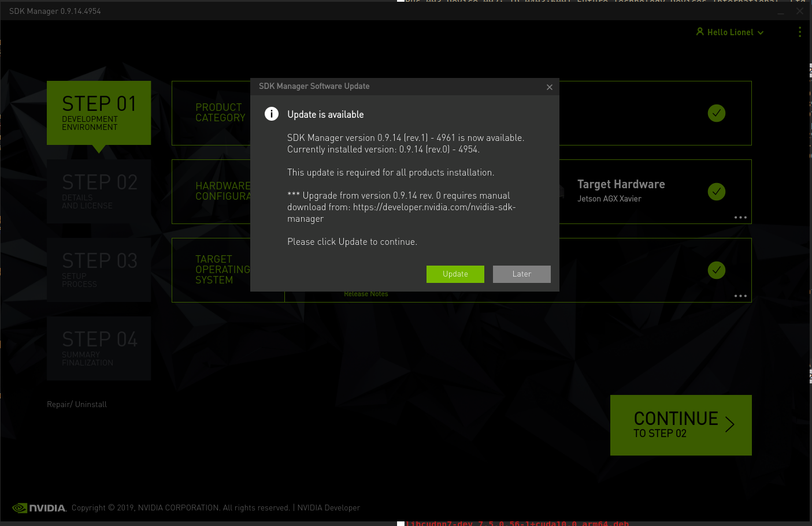The height and width of the screenshot is (526, 812).
Task: Select STEP 02 Details and License tab
Action: click(99, 191)
